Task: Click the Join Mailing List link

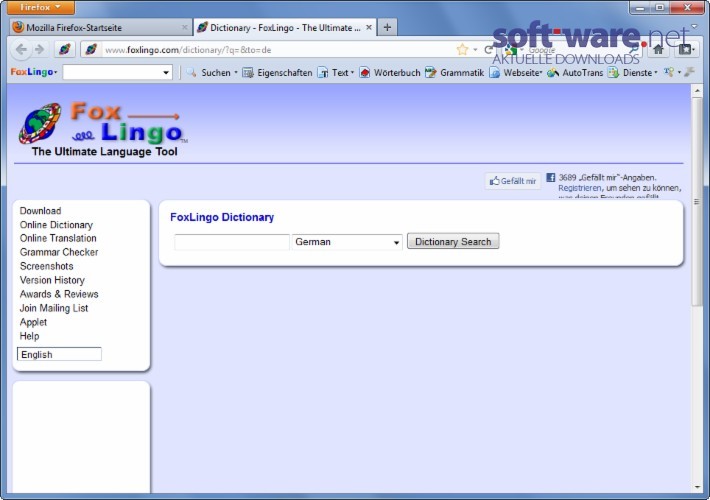Action: click(x=54, y=308)
